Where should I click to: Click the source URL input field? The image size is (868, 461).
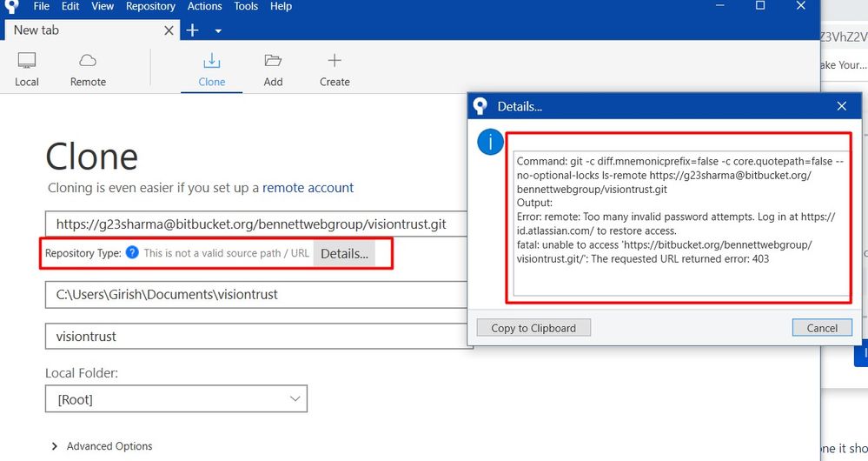tap(255, 224)
